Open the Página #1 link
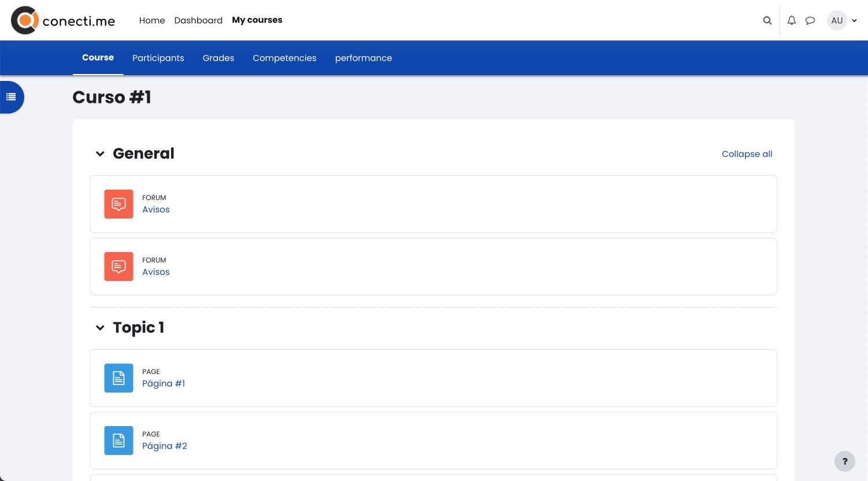The image size is (868, 481). (164, 383)
